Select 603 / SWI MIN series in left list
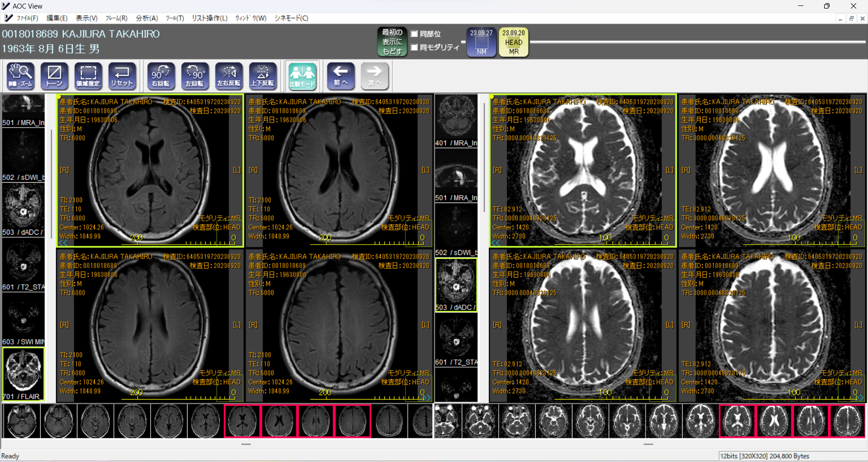The height and width of the screenshot is (462, 868). click(24, 319)
